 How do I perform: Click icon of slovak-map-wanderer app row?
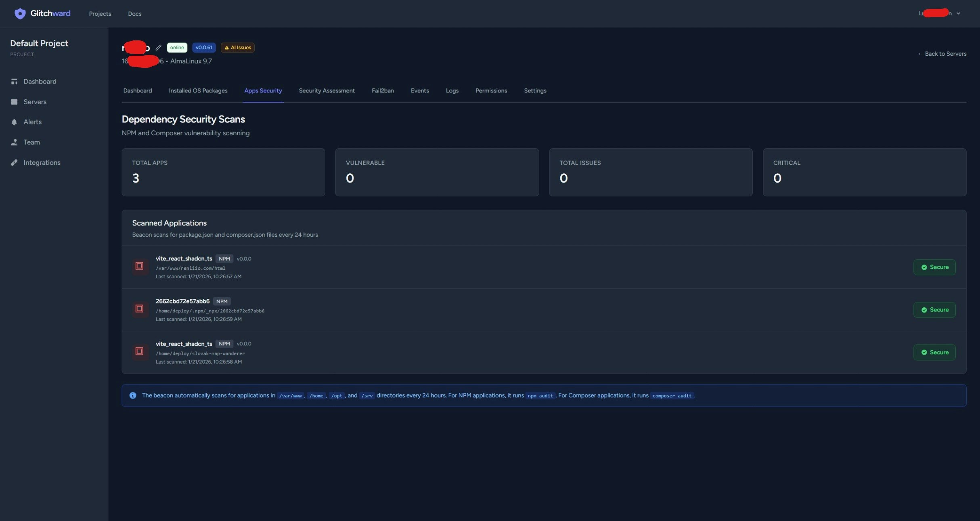(x=140, y=351)
